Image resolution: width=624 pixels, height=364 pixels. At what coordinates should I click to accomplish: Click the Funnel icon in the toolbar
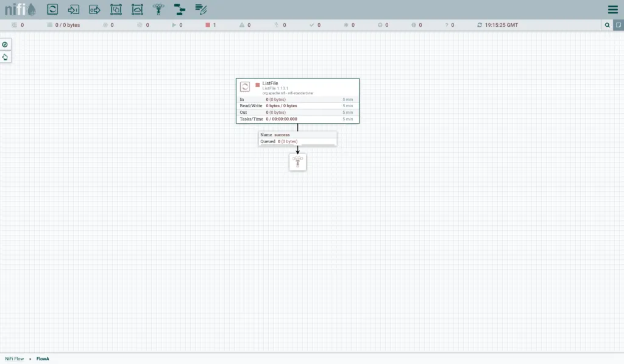(158, 9)
